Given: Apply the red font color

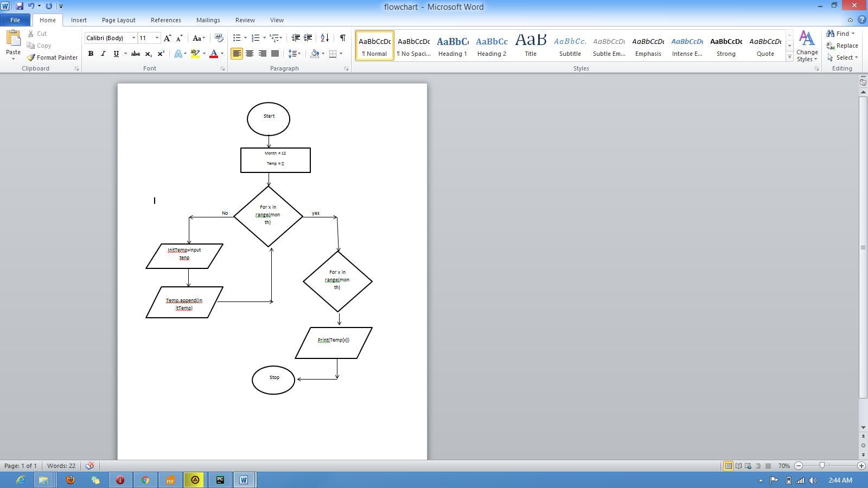Looking at the screenshot, I should click(214, 54).
